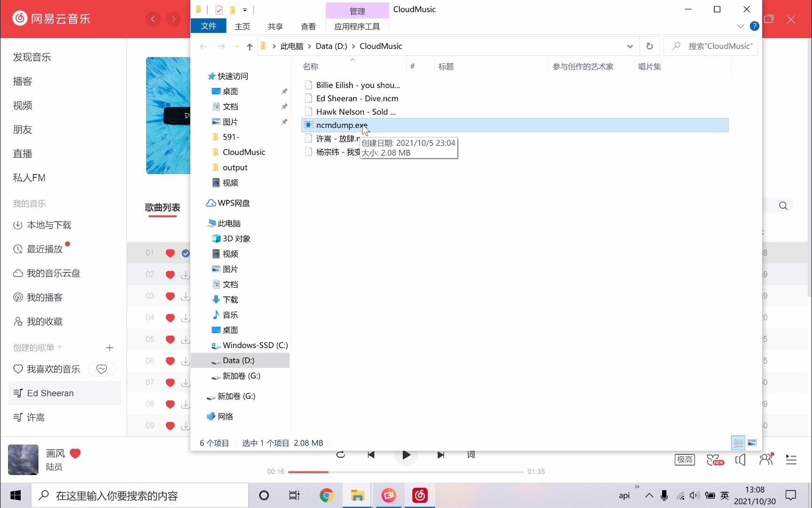Open the volume speaker icon
Viewport: 812px width, 508px height.
(740, 460)
